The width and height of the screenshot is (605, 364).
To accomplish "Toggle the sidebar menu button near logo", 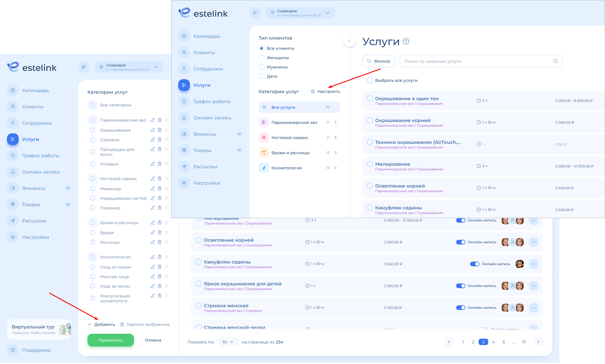I will [x=255, y=13].
